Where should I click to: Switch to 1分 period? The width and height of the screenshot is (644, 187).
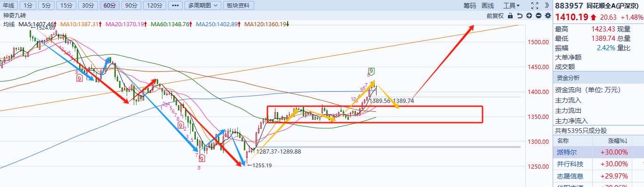coord(28,6)
